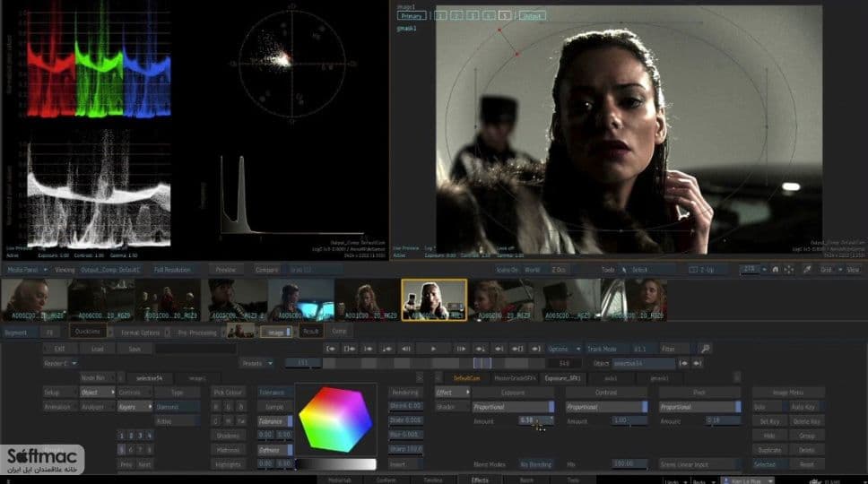This screenshot has width=868, height=484.
Task: Open the Presets dropdown
Action: click(x=256, y=363)
